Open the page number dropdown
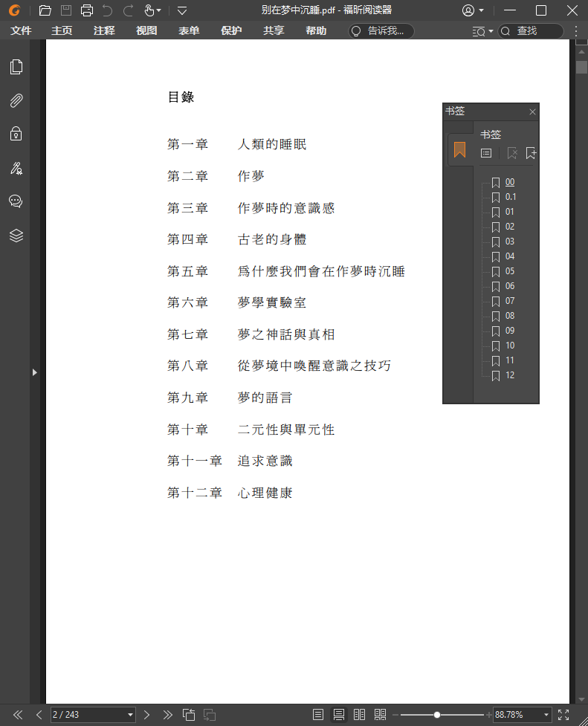Screen dimensions: 588x726 point(131,715)
